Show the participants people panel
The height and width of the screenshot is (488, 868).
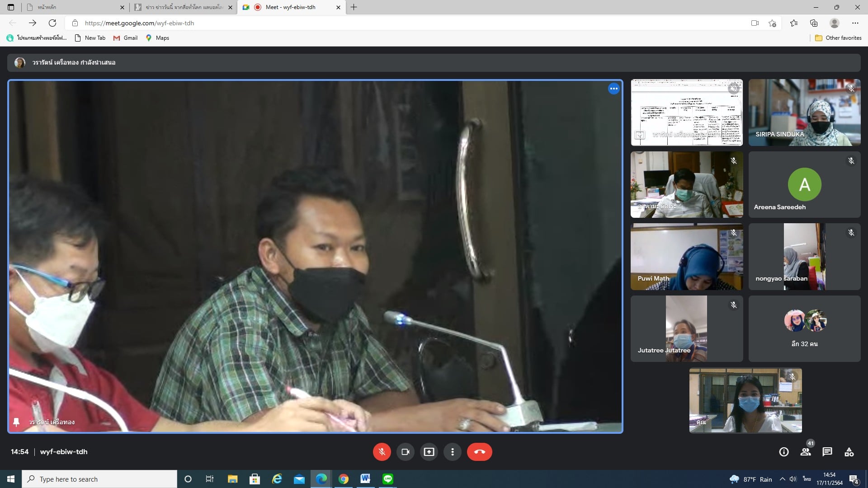pos(806,452)
